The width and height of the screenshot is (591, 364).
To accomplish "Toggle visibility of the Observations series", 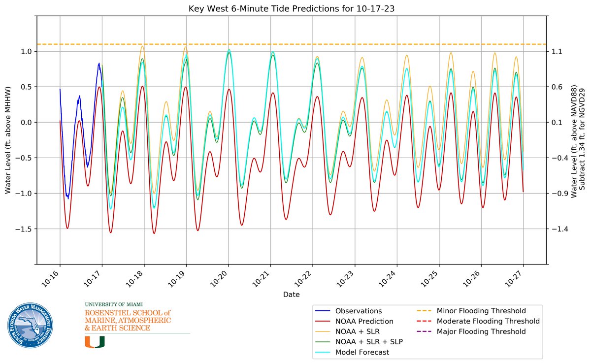I will pos(350,310).
